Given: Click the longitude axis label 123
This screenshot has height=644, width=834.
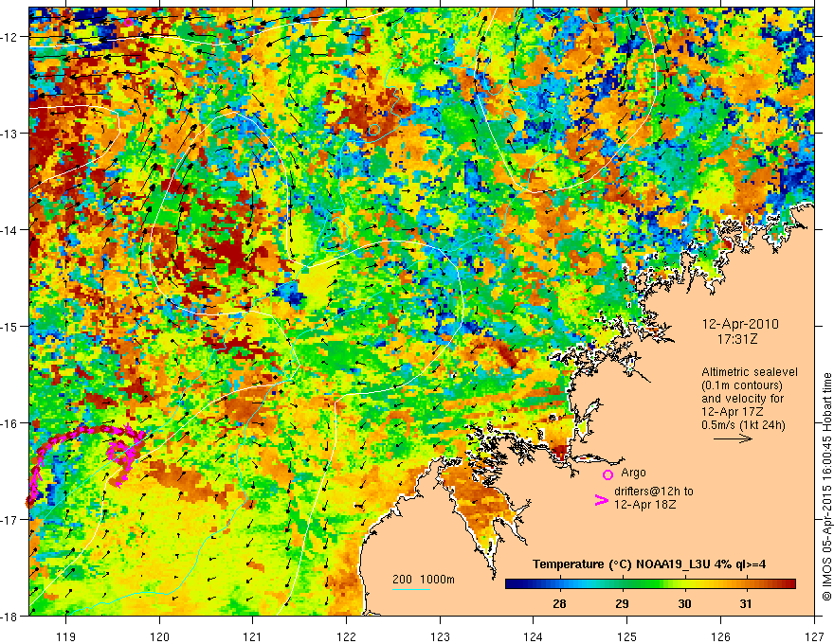Looking at the screenshot, I should click(x=440, y=636).
